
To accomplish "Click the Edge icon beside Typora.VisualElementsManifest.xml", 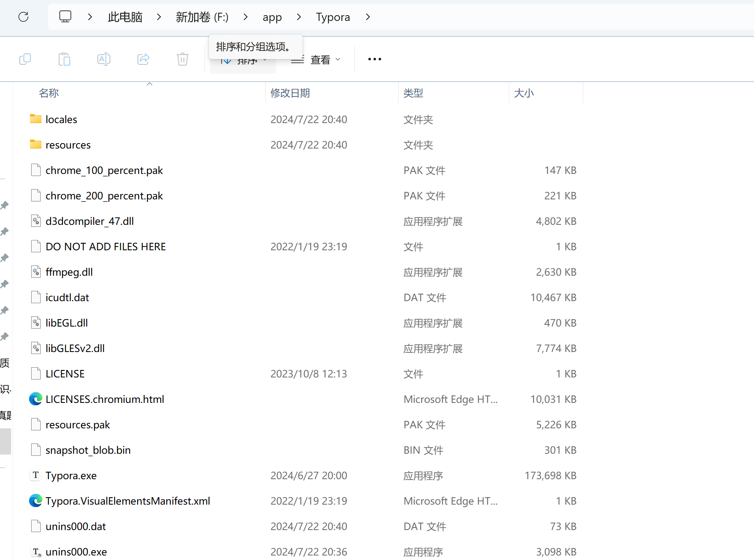I will [36, 501].
